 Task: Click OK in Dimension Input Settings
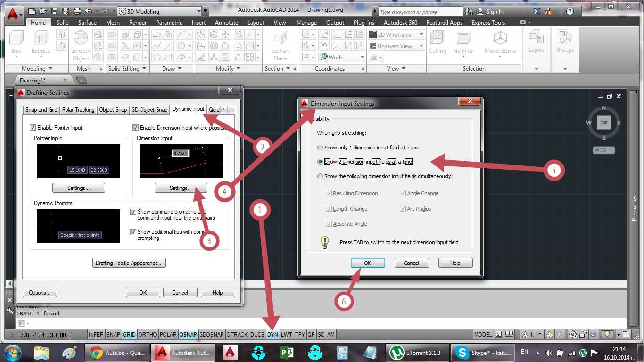tap(367, 263)
